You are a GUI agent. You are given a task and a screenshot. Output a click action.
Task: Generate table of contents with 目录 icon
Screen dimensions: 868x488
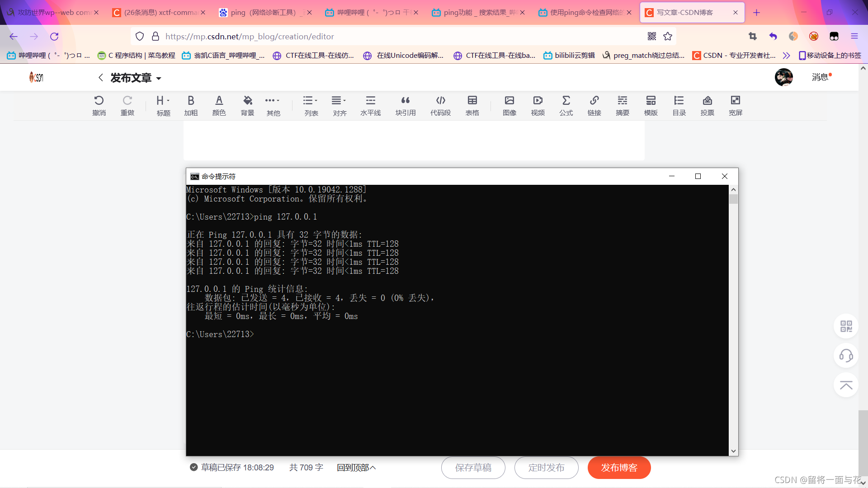pyautogui.click(x=679, y=105)
